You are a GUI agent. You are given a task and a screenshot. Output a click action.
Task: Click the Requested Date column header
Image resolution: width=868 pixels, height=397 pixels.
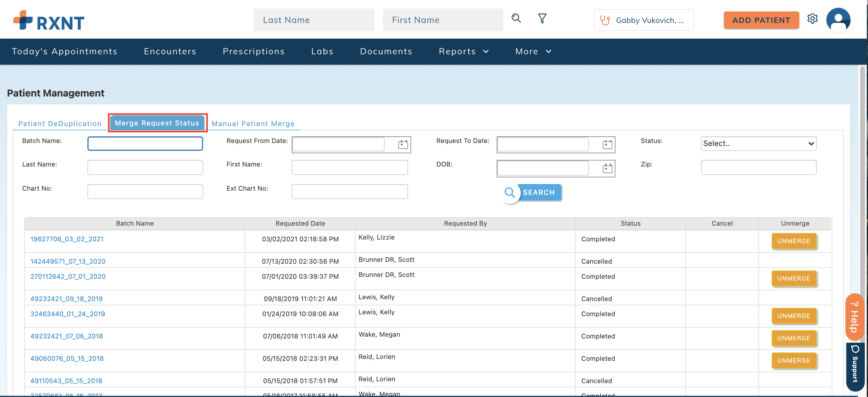[x=300, y=223]
